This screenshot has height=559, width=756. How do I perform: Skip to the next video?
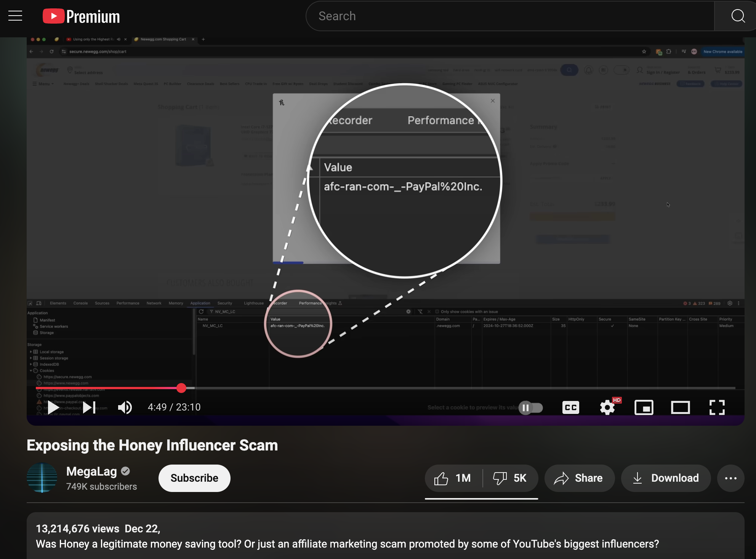click(x=89, y=407)
